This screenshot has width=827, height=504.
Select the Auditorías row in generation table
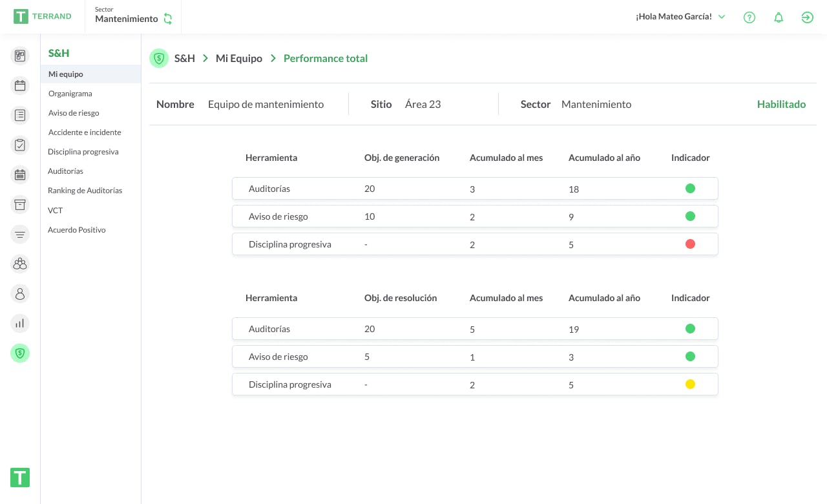[475, 189]
